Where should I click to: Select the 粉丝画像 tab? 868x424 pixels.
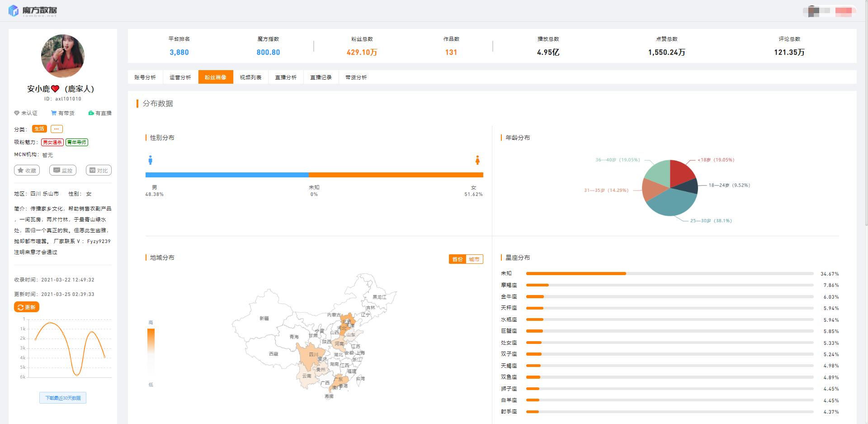(x=216, y=77)
